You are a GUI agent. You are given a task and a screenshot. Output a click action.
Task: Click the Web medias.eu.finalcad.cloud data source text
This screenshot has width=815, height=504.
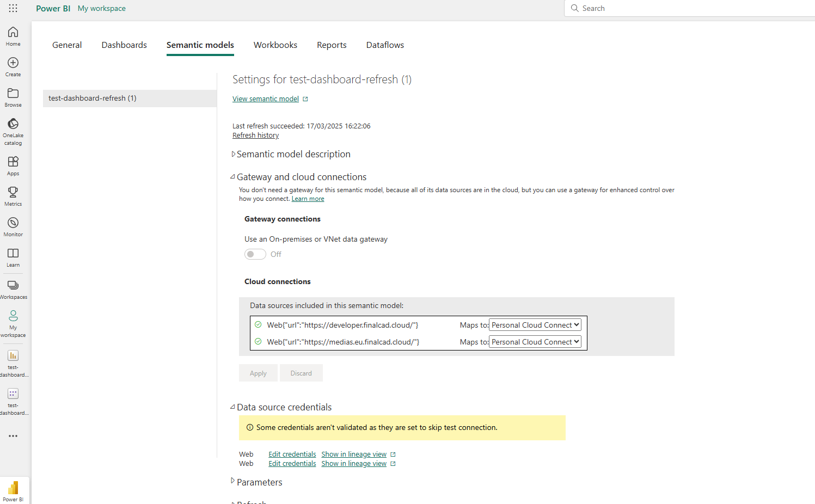pyautogui.click(x=343, y=342)
